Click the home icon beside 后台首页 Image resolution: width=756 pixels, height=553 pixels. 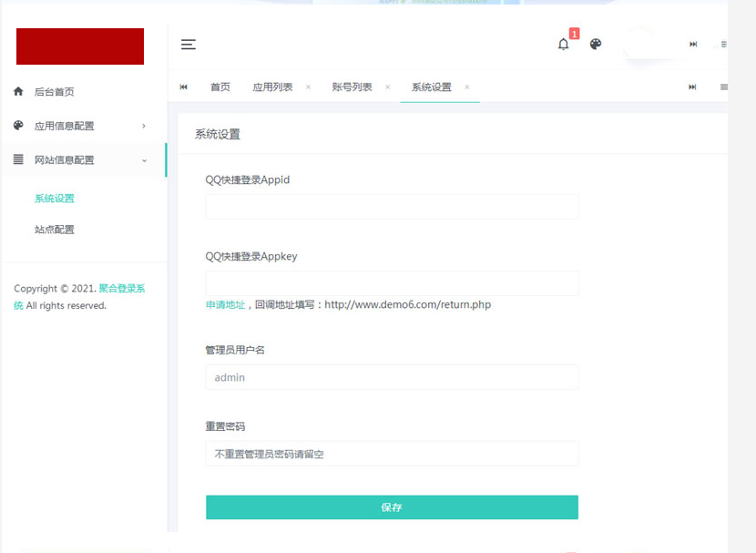click(x=18, y=92)
